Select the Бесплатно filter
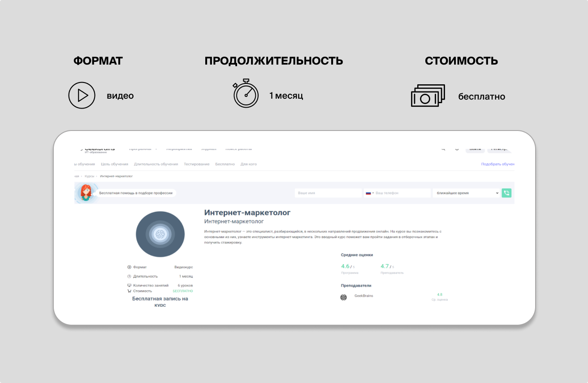Image resolution: width=588 pixels, height=383 pixels. (x=225, y=164)
